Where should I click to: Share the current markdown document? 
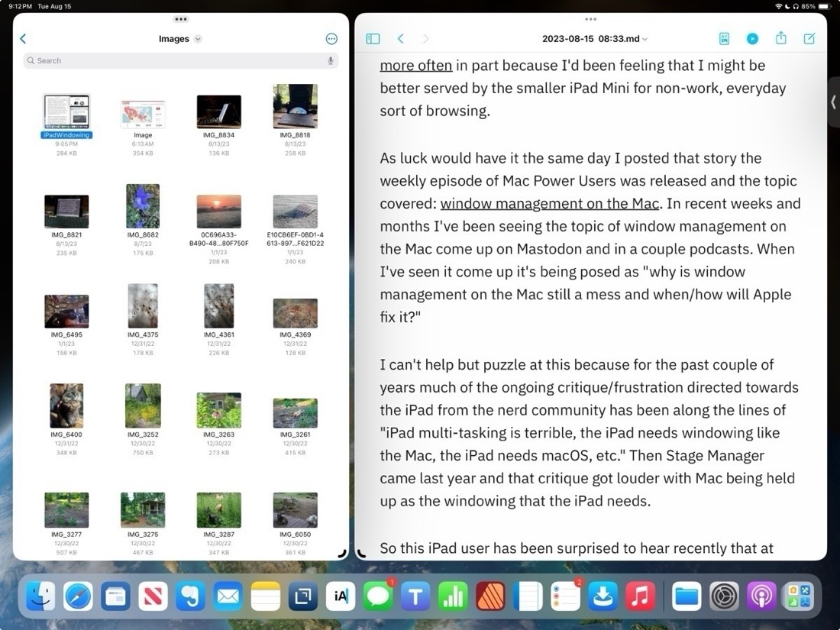(780, 38)
